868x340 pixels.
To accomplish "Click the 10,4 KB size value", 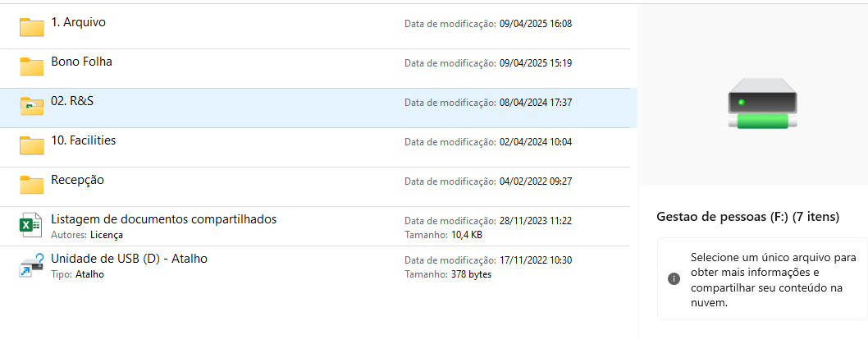I will [x=467, y=235].
